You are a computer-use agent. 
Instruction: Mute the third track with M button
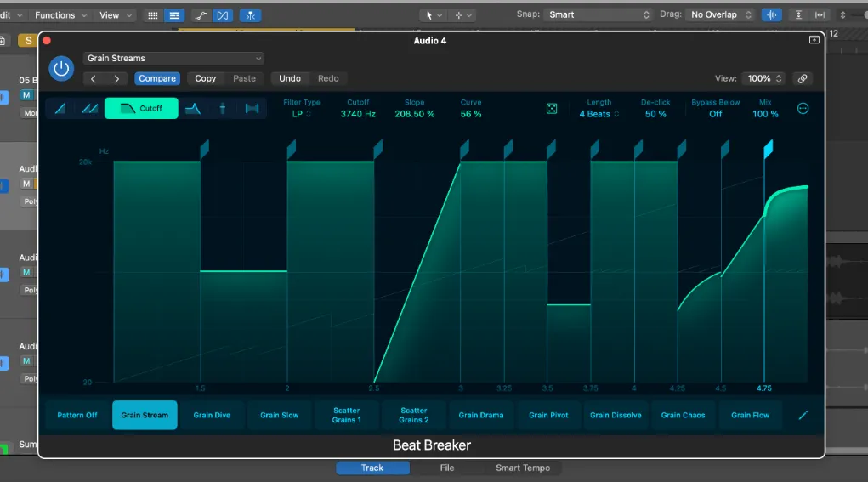pos(26,272)
